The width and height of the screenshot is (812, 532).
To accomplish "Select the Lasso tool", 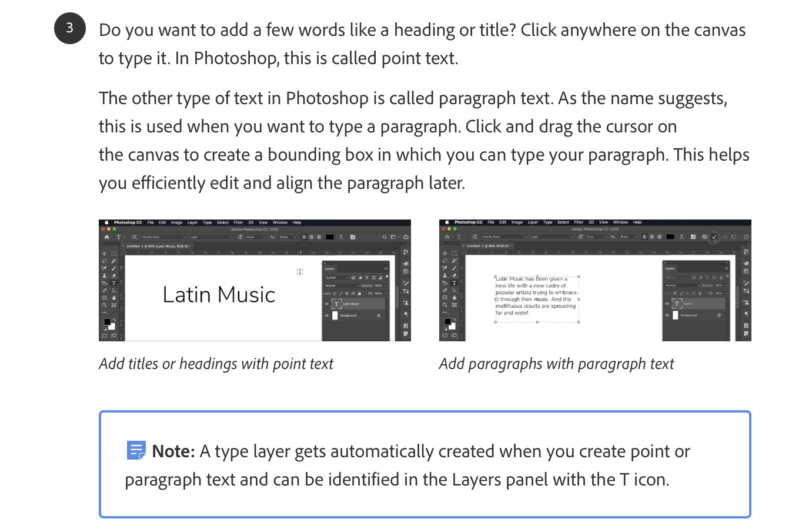I will tap(104, 261).
